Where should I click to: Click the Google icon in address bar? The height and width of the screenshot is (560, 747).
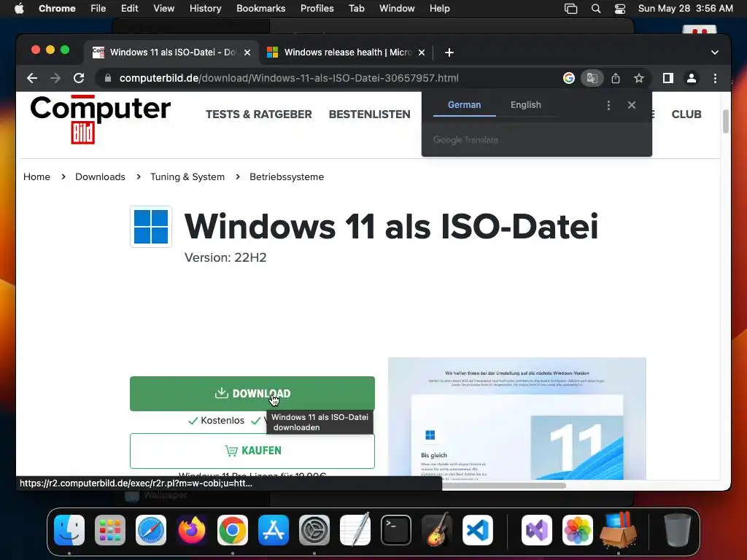[569, 78]
